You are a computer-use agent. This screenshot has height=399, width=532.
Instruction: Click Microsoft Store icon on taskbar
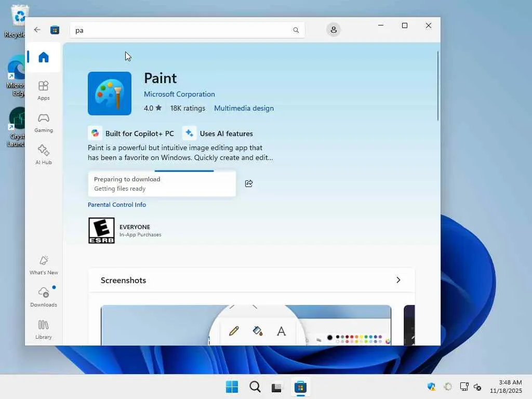300,387
